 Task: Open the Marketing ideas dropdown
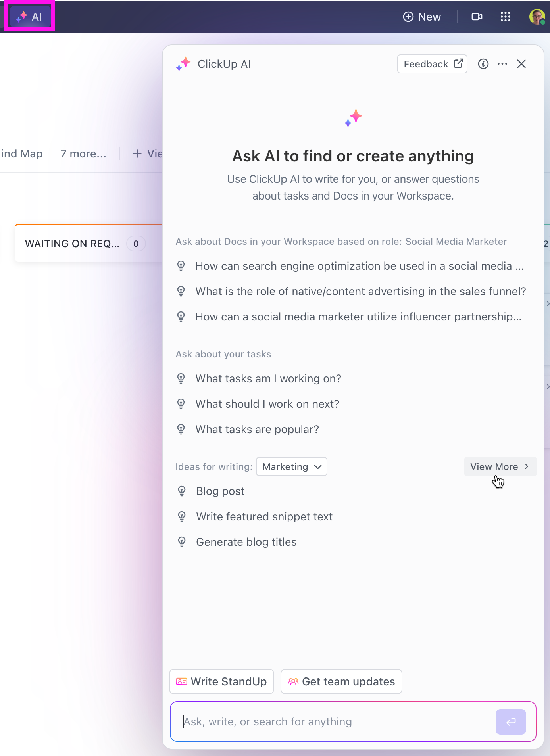(291, 467)
